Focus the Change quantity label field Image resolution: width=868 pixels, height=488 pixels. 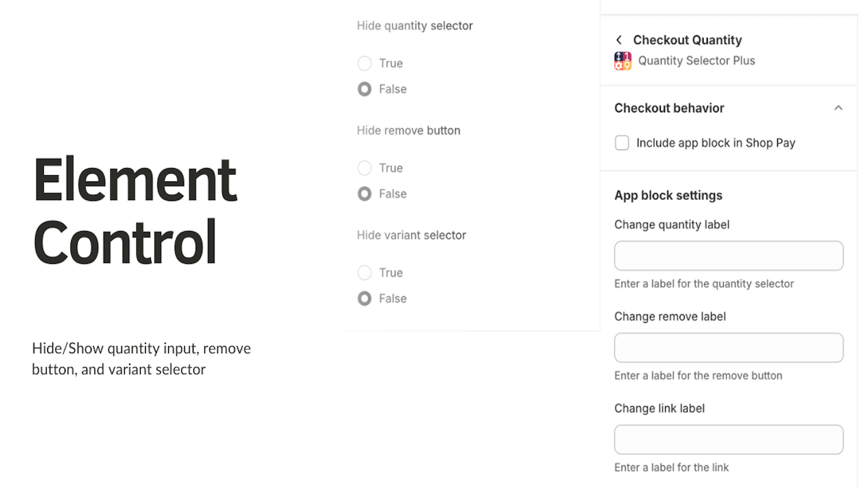tap(729, 256)
